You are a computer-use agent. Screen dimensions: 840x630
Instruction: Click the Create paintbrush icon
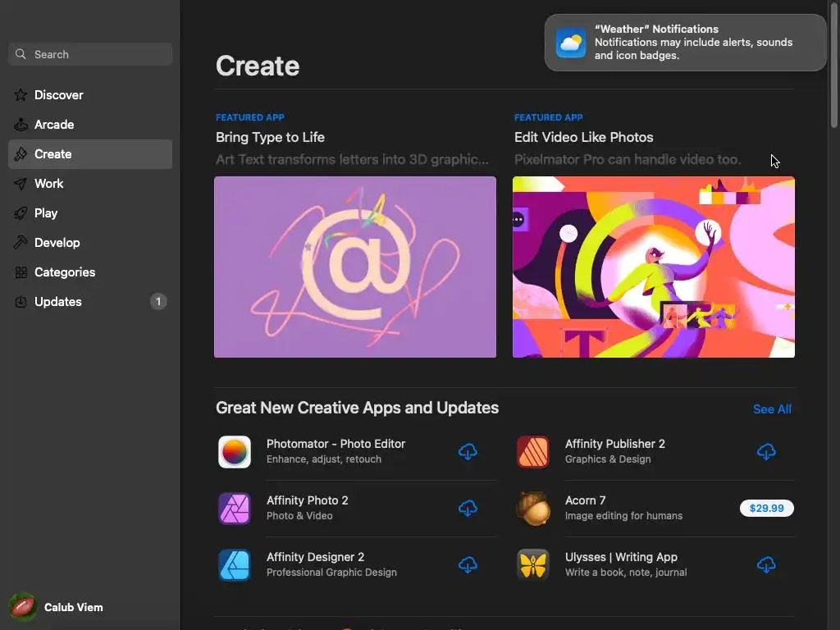coord(21,154)
